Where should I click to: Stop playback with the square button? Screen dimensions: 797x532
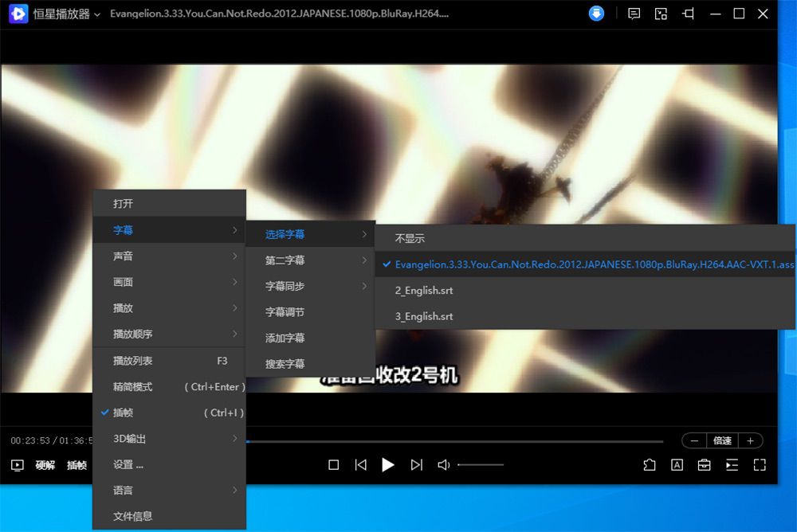click(x=334, y=465)
